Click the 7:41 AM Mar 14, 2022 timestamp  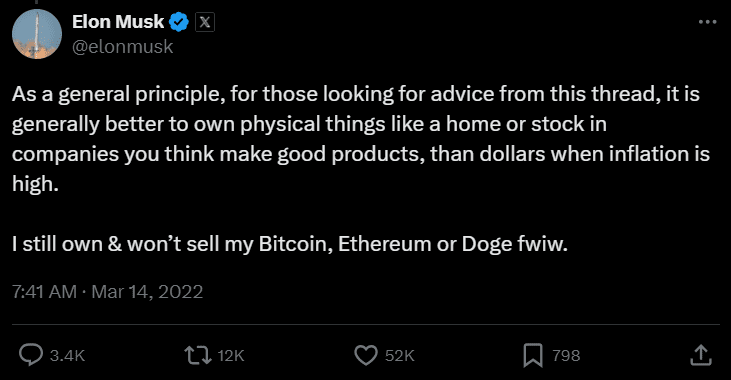[x=108, y=292]
